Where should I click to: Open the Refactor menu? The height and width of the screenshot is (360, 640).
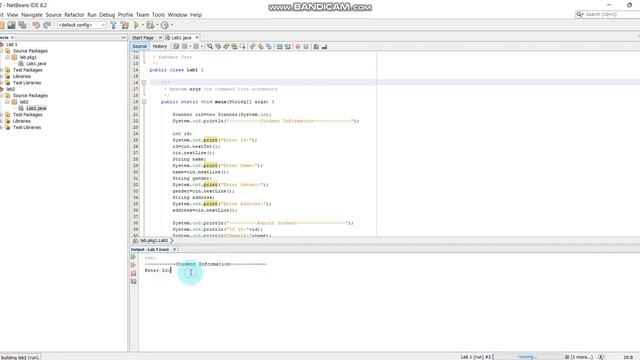click(74, 15)
